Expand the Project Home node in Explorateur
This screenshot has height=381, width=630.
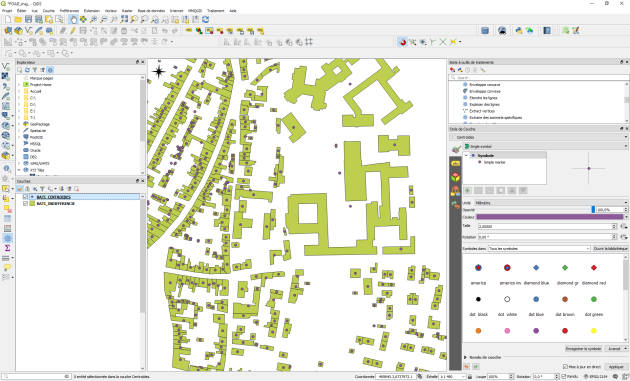click(x=18, y=85)
